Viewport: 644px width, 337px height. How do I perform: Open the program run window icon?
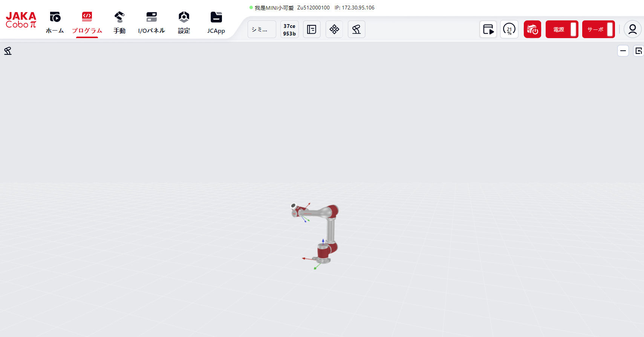488,29
